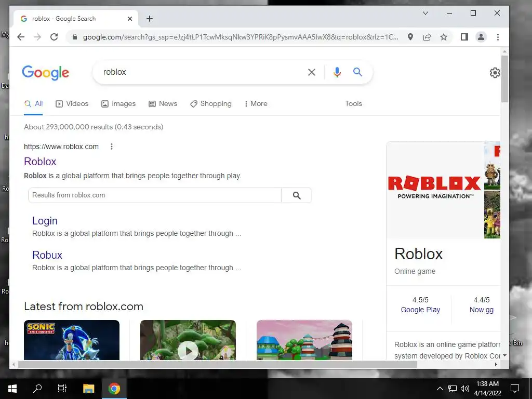Expand the More search categories
The height and width of the screenshot is (399, 532).
(x=256, y=104)
